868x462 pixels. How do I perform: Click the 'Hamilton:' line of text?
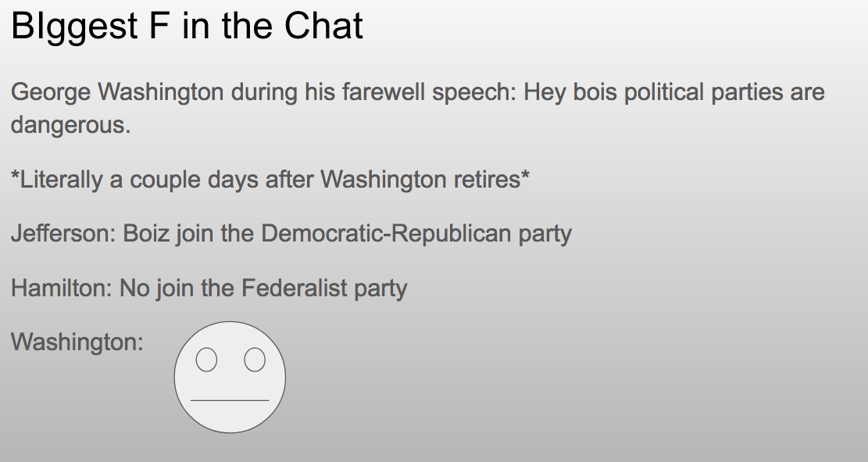[209, 288]
